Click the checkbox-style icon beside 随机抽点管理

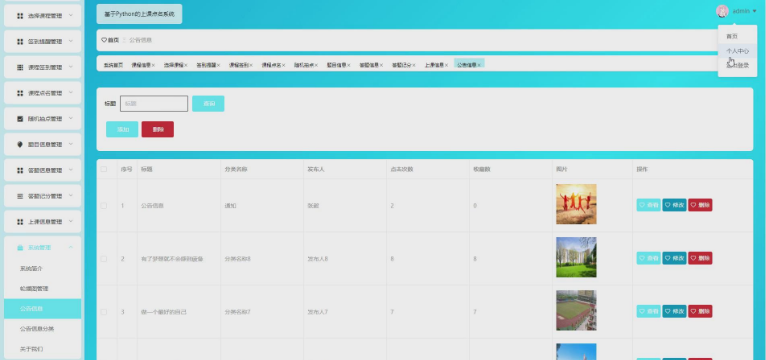(x=20, y=119)
